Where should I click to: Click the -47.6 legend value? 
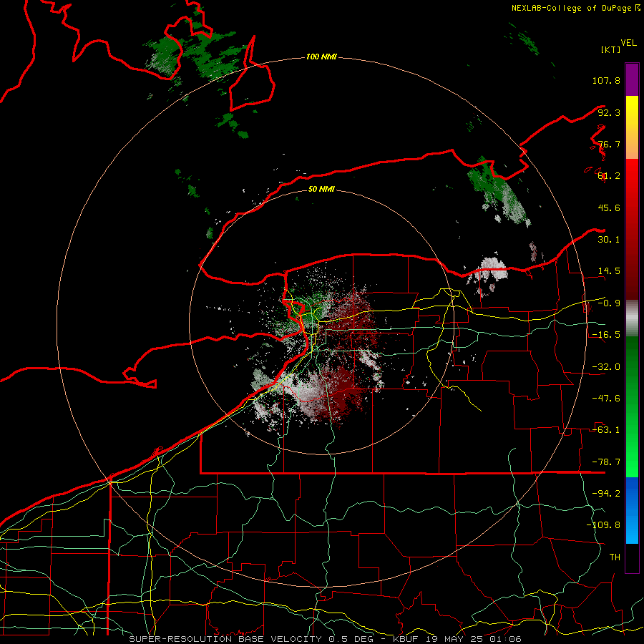click(x=606, y=399)
